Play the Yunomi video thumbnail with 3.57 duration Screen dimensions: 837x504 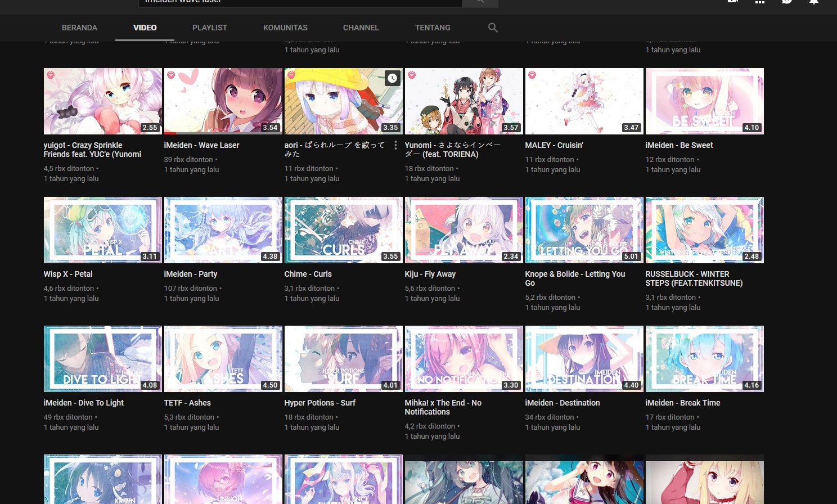463,101
